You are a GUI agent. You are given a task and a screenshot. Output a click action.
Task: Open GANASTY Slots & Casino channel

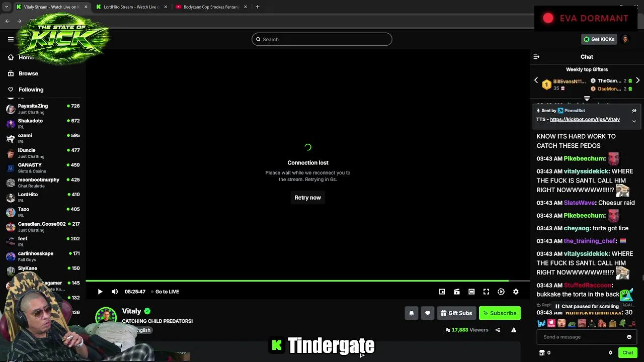43,168
